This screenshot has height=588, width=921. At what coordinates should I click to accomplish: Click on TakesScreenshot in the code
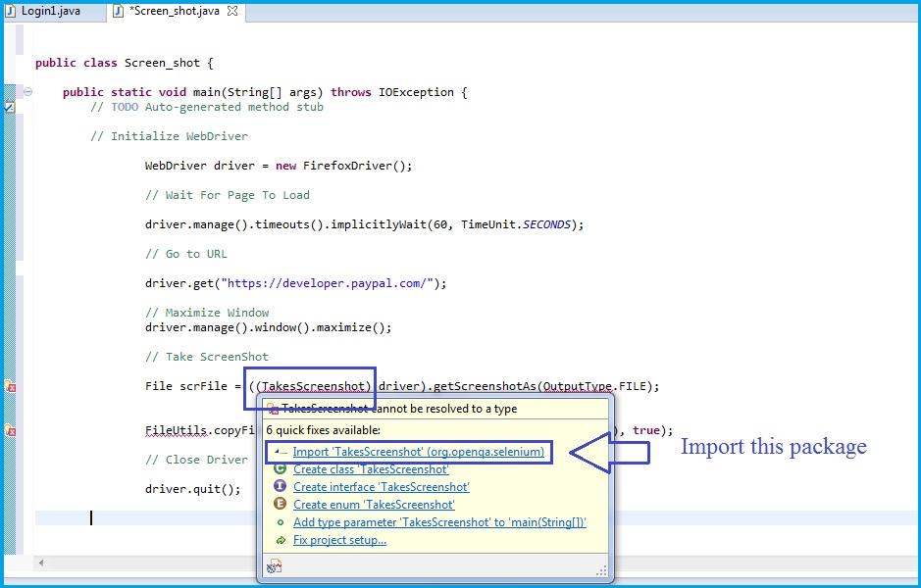coord(314,386)
